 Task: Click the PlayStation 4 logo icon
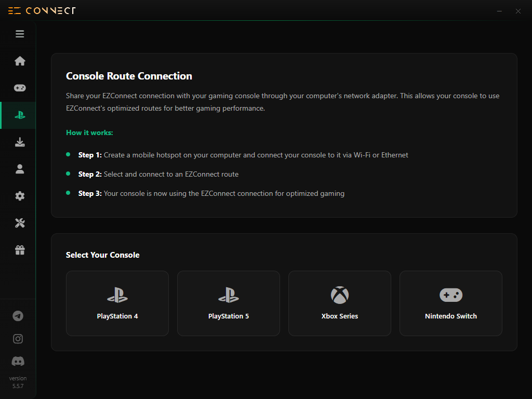117,295
